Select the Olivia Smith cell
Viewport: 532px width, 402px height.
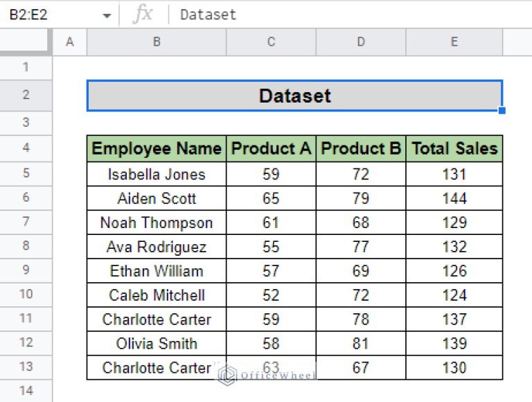[157, 344]
